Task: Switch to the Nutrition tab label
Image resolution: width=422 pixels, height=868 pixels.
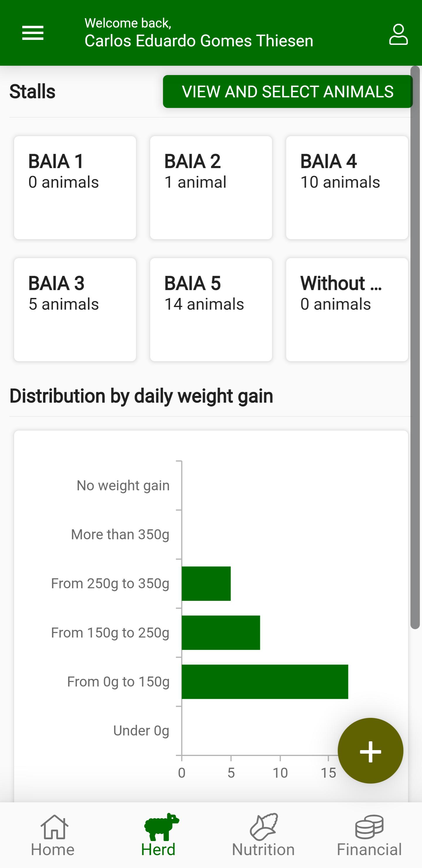Action: coord(263,850)
